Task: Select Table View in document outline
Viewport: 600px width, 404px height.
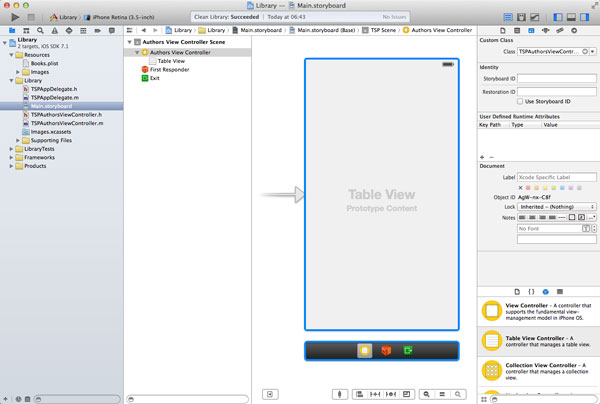Action: 171,61
